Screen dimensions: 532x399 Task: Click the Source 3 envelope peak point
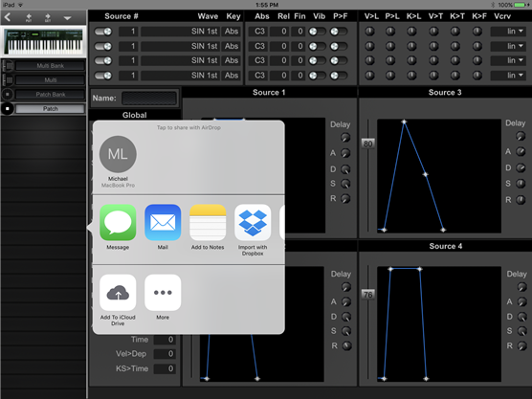404,122
